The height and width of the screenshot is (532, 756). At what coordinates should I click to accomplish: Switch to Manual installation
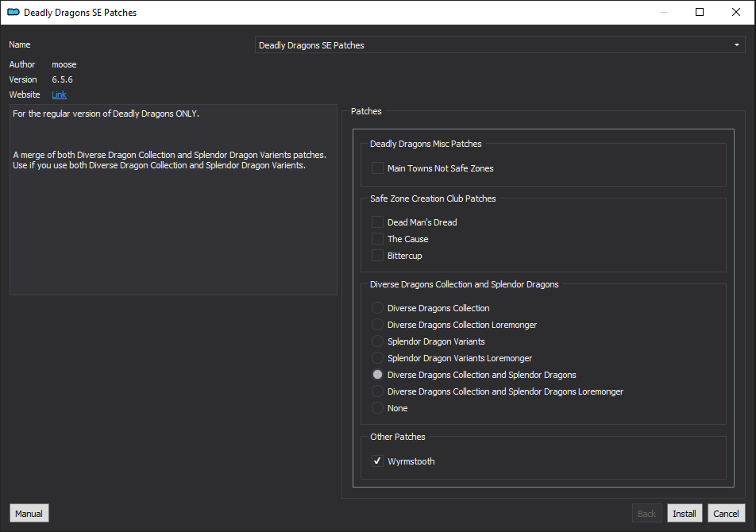(x=29, y=513)
